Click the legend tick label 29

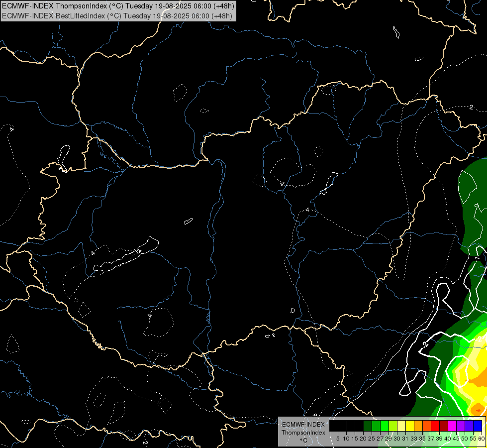[389, 439]
